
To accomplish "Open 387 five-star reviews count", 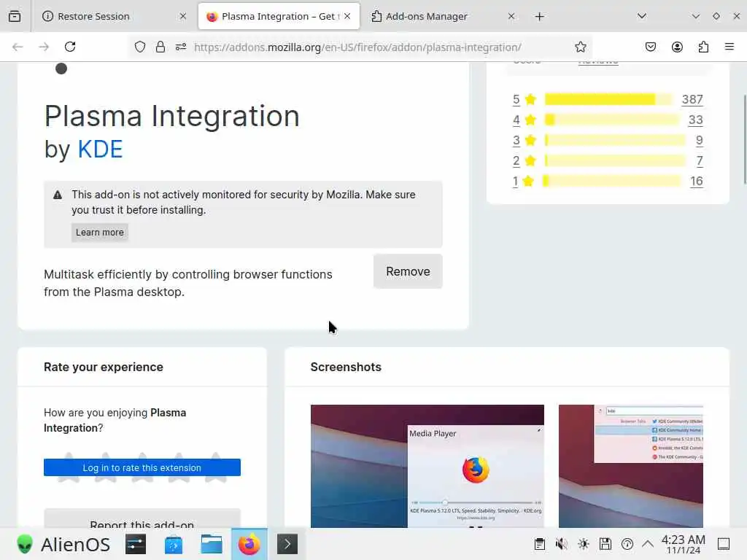I will (692, 99).
